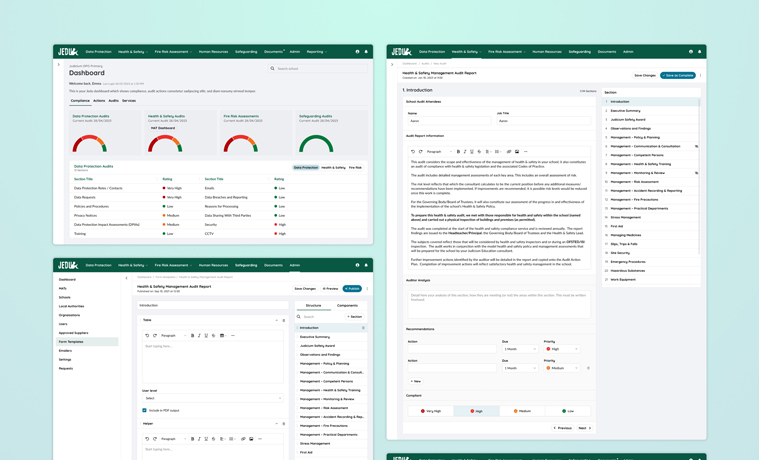Click the undo icon in the Table block editor
This screenshot has height=460, width=759.
[x=147, y=336]
